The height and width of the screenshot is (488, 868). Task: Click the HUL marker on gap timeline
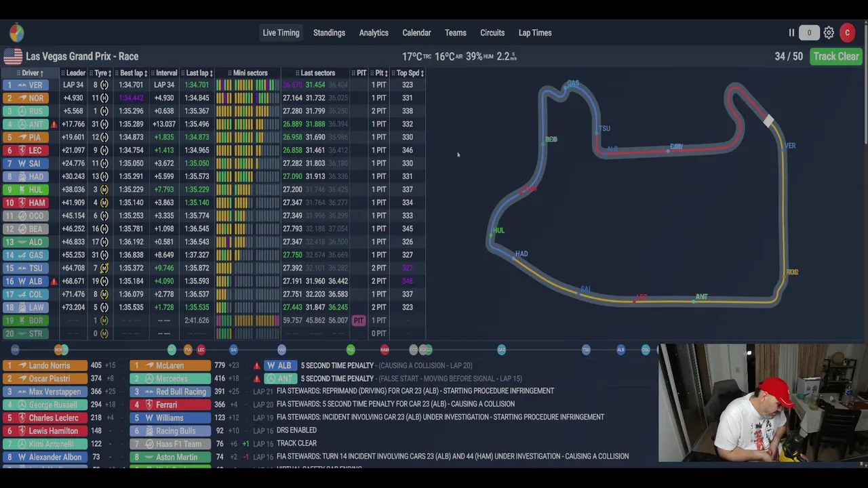click(x=351, y=350)
